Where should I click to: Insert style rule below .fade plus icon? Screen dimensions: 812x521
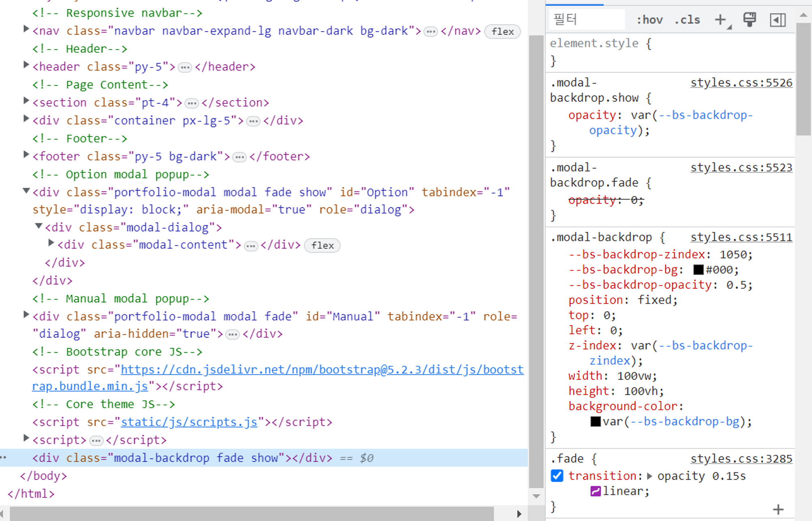[778, 509]
